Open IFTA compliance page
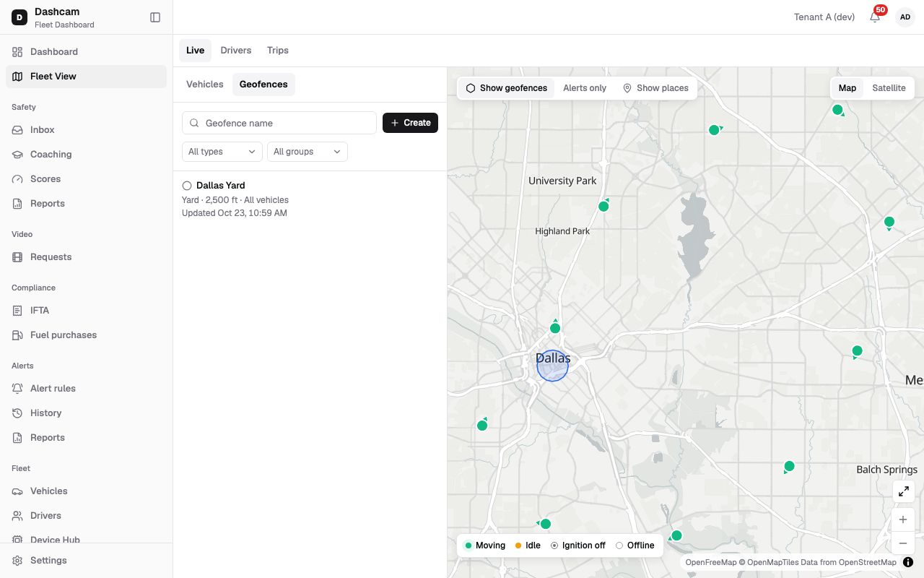 pos(86,311)
